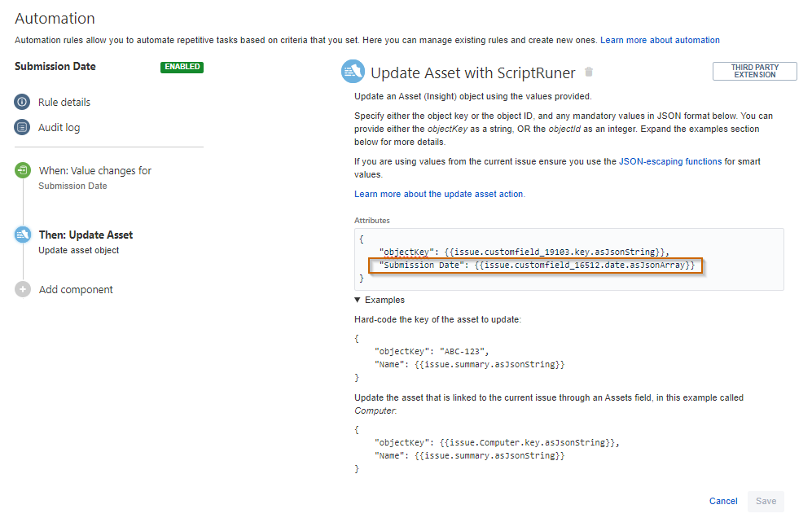Viewport: 812px width, 518px height.
Task: Switch to the Audit log section
Action: click(61, 126)
